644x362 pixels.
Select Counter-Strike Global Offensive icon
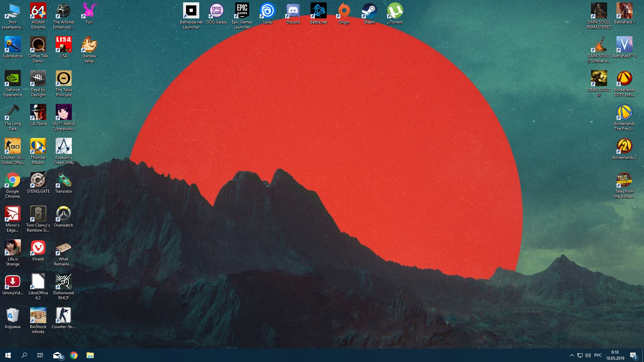pyautogui.click(x=12, y=152)
